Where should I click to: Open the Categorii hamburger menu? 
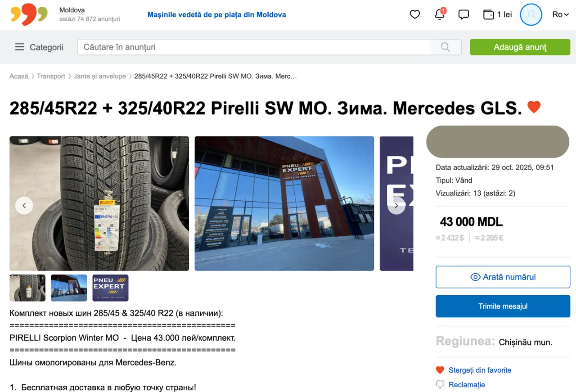click(39, 47)
